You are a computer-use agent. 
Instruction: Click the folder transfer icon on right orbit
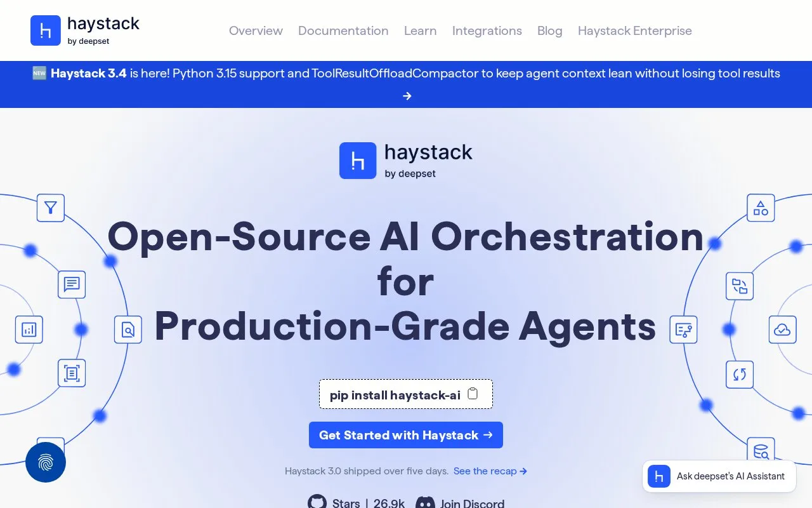[x=740, y=286]
